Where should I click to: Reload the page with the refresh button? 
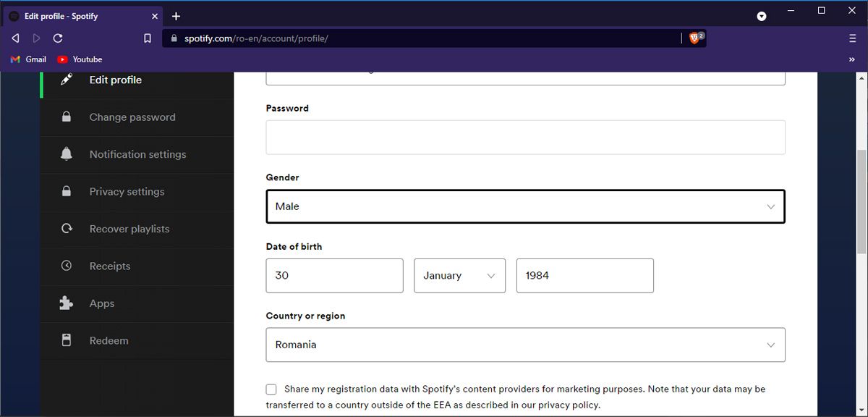[x=58, y=38]
